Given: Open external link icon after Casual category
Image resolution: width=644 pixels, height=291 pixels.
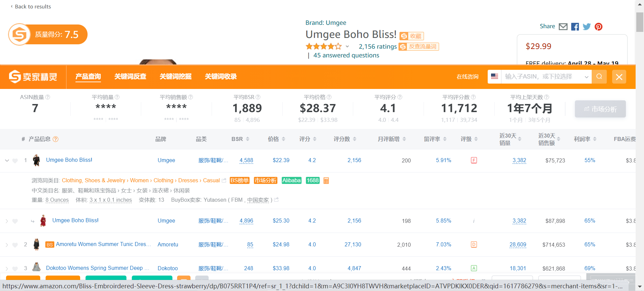Looking at the screenshot, I should tap(224, 181).
